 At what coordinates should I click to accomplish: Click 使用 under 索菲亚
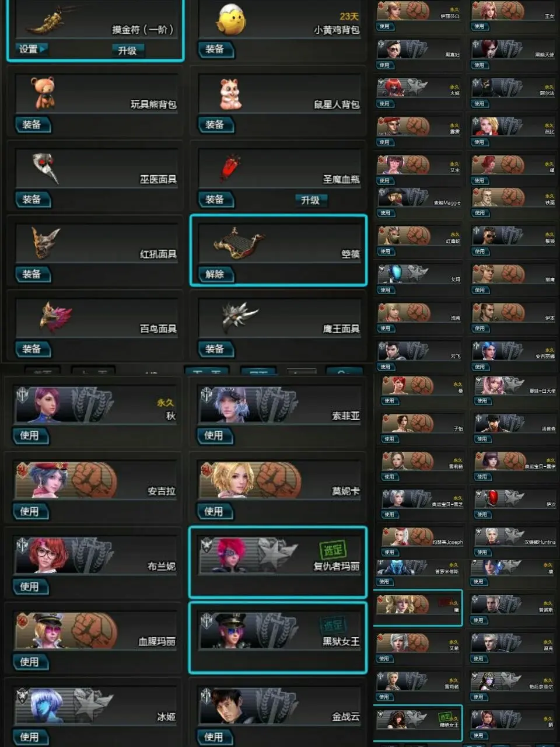tap(215, 435)
